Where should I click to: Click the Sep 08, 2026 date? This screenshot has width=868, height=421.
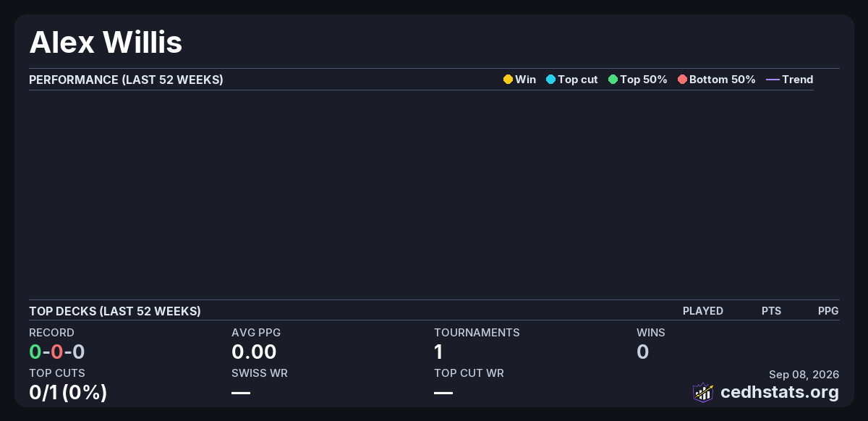tap(804, 375)
